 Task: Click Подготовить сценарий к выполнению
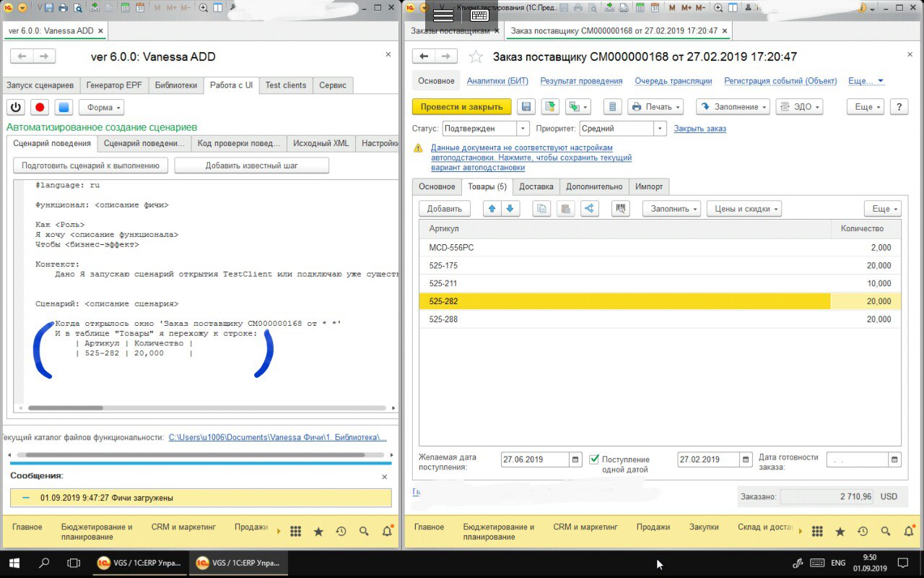[91, 165]
